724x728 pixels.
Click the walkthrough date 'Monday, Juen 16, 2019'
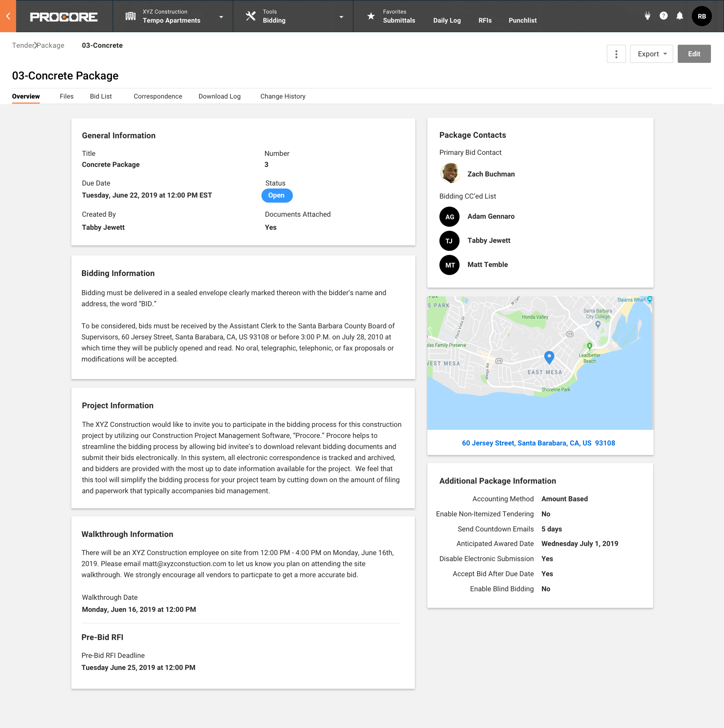click(139, 610)
